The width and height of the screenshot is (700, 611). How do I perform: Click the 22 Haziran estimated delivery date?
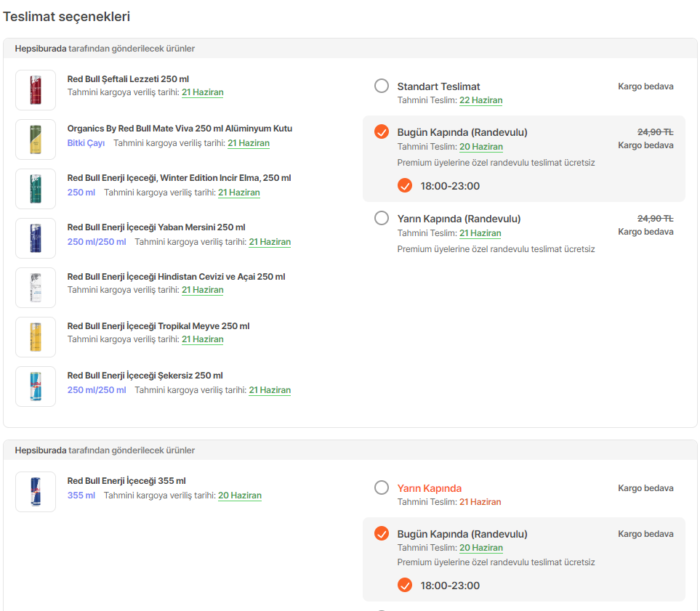click(x=480, y=100)
